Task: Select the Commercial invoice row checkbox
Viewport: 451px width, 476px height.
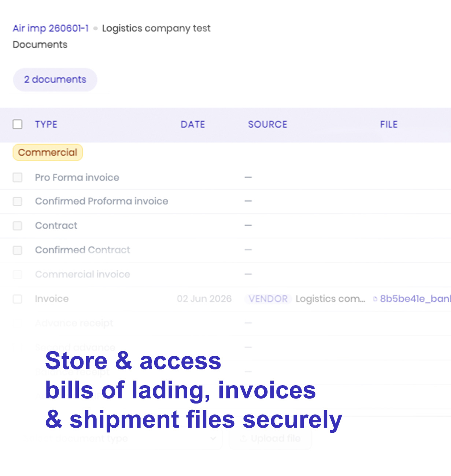Action: [18, 274]
